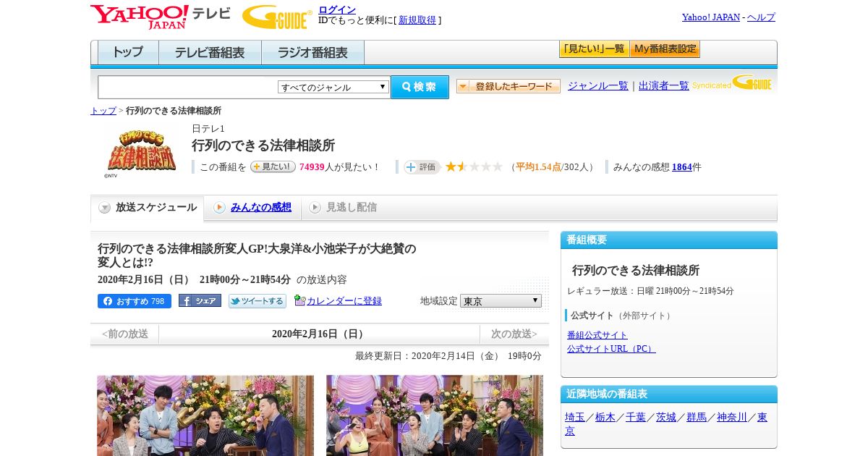Open 公式サイトURL（PC） link
Image resolution: width=868 pixels, height=456 pixels.
pyautogui.click(x=611, y=349)
